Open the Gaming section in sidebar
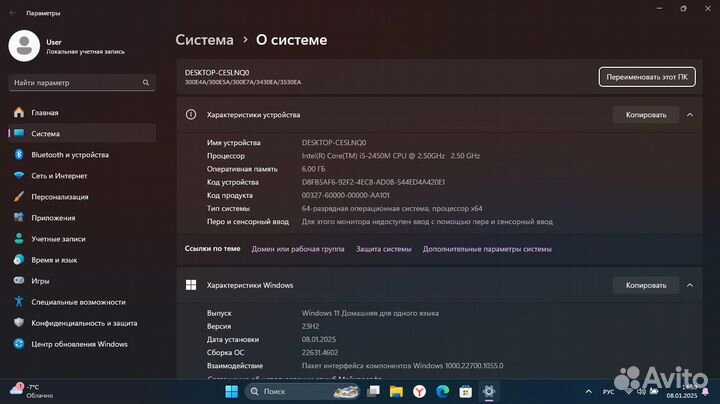The image size is (720, 404). coord(40,281)
